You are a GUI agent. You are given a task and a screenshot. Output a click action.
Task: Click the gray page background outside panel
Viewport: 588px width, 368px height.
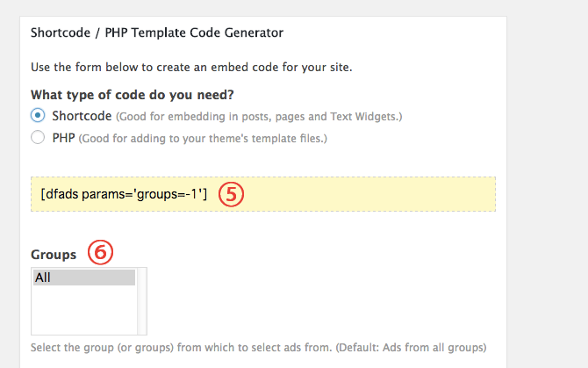[548, 188]
